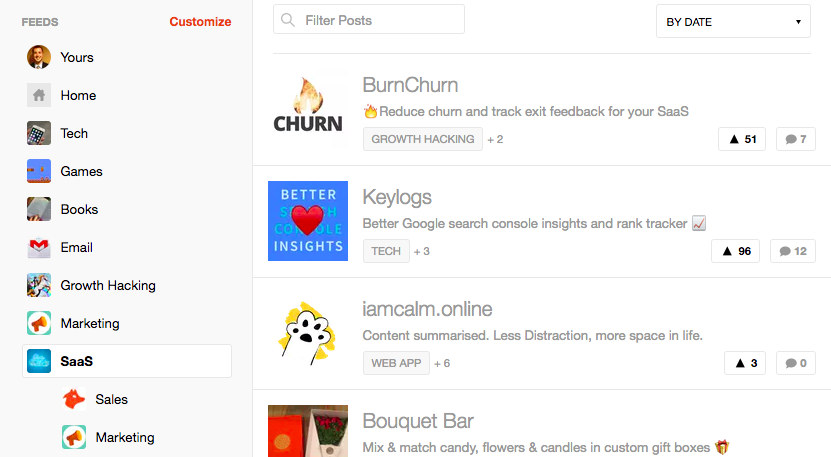This screenshot has height=457, width=831.
Task: Open the Bouquet Bar flowers thumbnail
Action: [308, 431]
